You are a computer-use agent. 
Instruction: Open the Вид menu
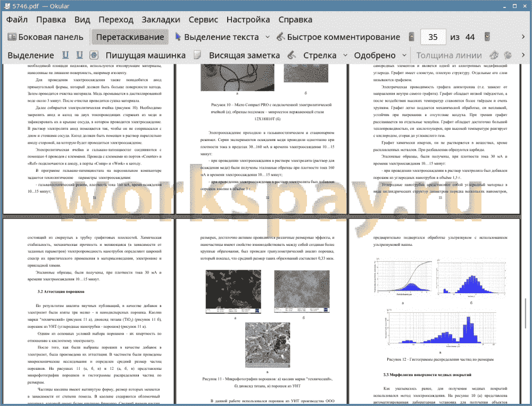click(82, 20)
